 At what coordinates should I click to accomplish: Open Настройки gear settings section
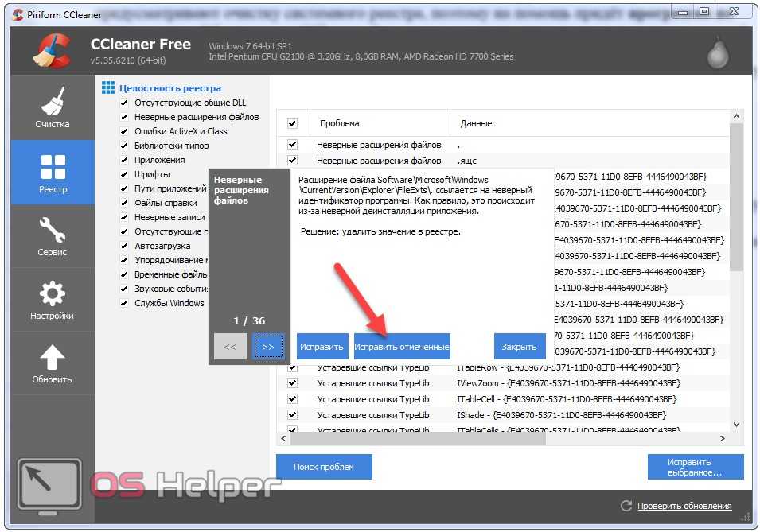(52, 300)
